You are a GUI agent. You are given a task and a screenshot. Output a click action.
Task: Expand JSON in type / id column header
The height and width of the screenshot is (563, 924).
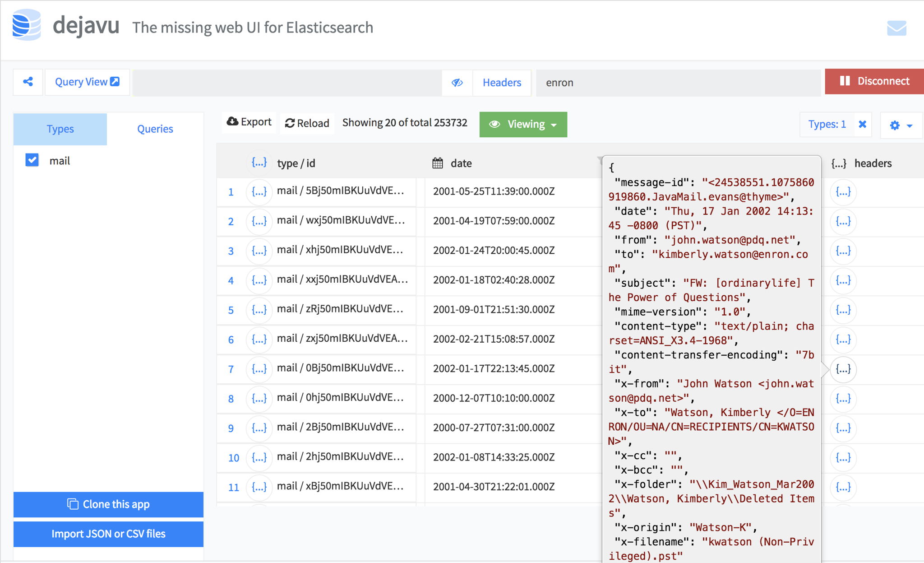[x=259, y=163]
